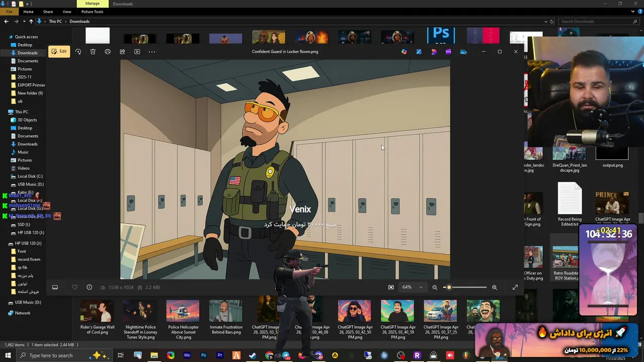
Task: Select the Manage contextual tab
Action: [x=92, y=4]
